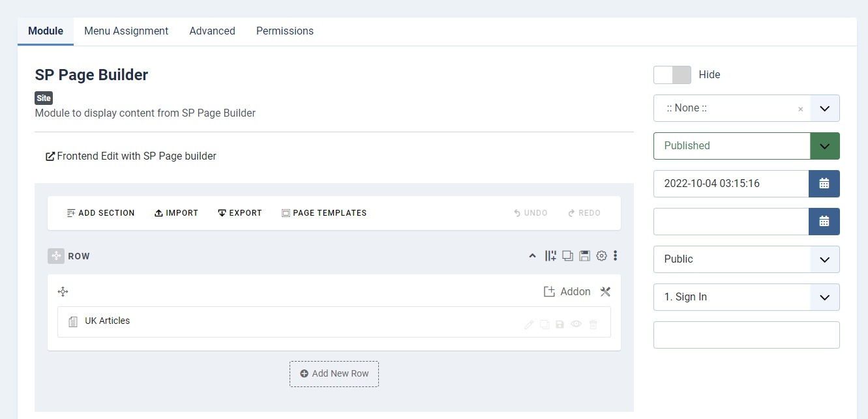Image resolution: width=868 pixels, height=419 pixels.
Task: Open row settings gear icon
Action: [x=601, y=256]
